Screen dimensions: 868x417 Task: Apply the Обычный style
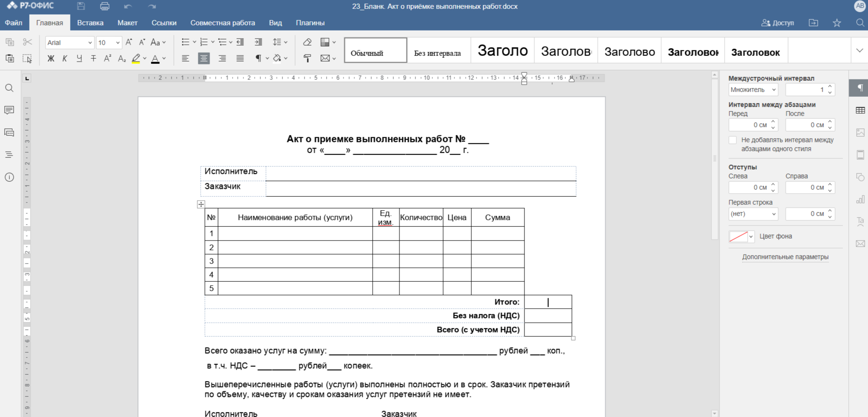[375, 50]
